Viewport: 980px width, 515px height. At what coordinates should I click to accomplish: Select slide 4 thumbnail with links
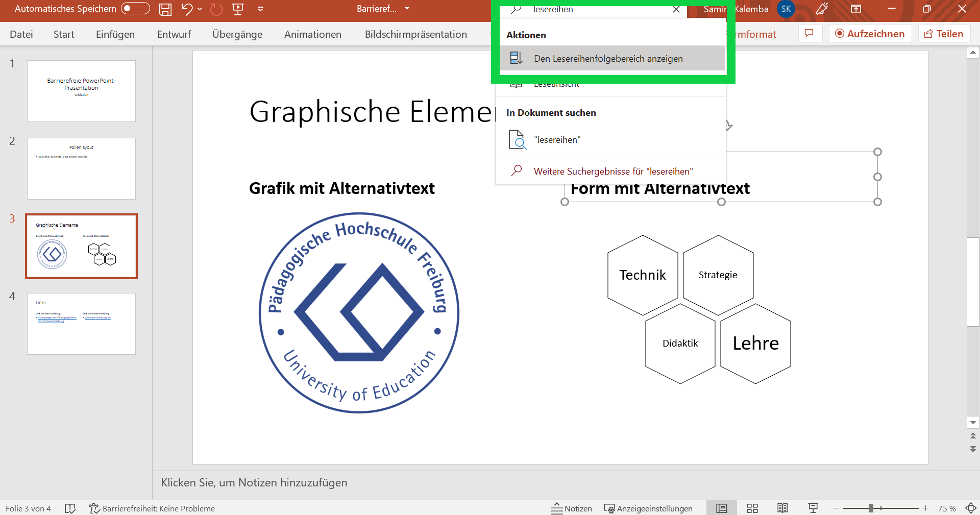[81, 324]
